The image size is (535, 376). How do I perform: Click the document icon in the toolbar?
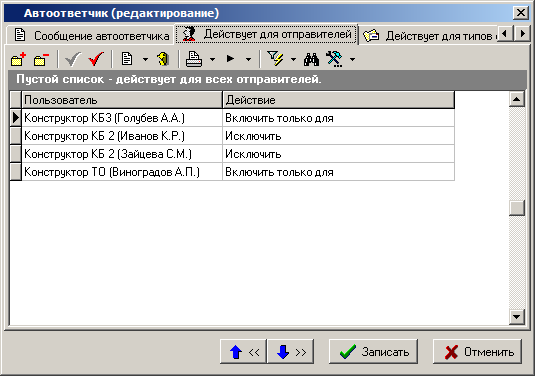(x=127, y=59)
